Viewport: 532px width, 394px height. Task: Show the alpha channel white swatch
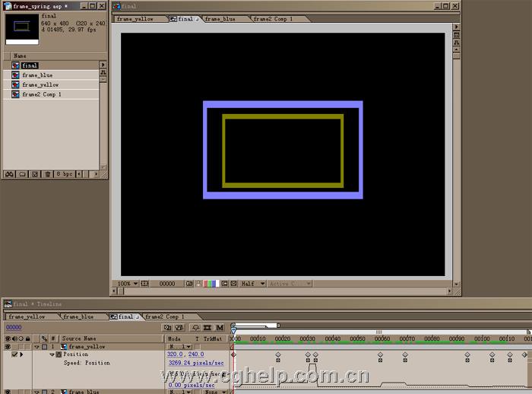(x=217, y=284)
